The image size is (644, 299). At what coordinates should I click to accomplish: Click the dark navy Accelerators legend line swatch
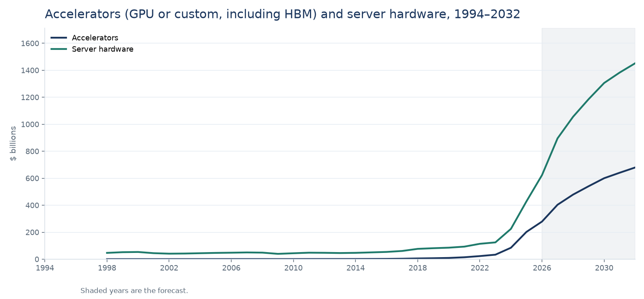[x=59, y=38]
